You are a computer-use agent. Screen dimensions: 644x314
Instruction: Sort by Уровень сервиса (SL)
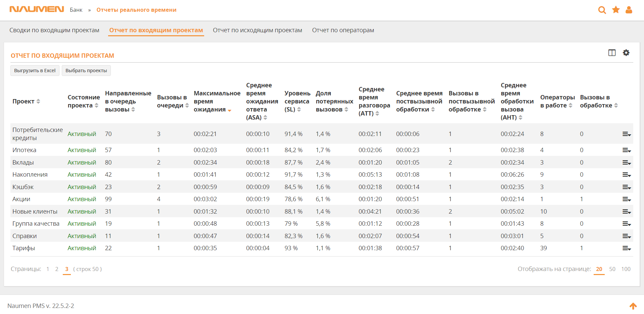tap(297, 101)
